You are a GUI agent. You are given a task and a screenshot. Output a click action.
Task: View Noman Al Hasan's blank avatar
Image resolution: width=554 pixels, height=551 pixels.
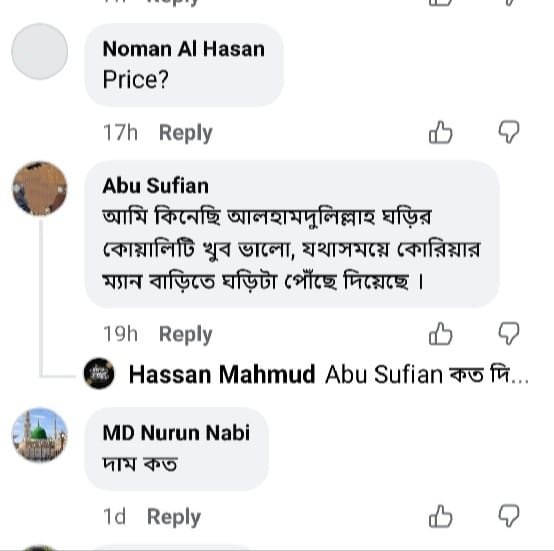40,52
